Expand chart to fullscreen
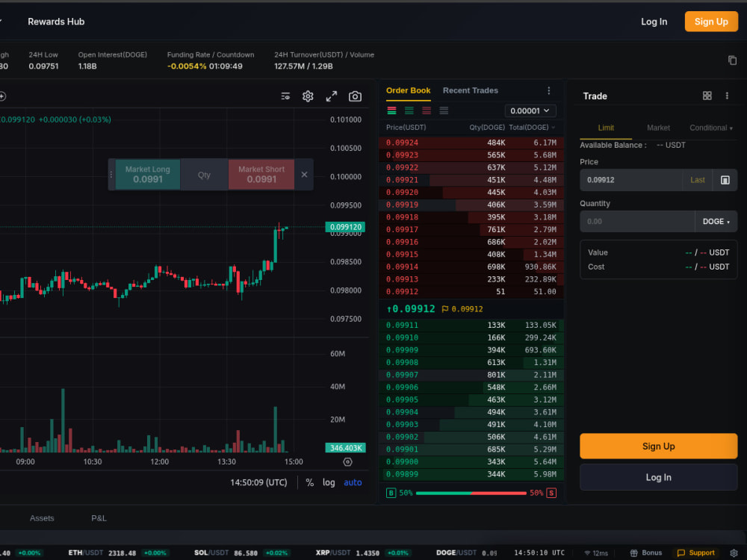 tap(332, 96)
